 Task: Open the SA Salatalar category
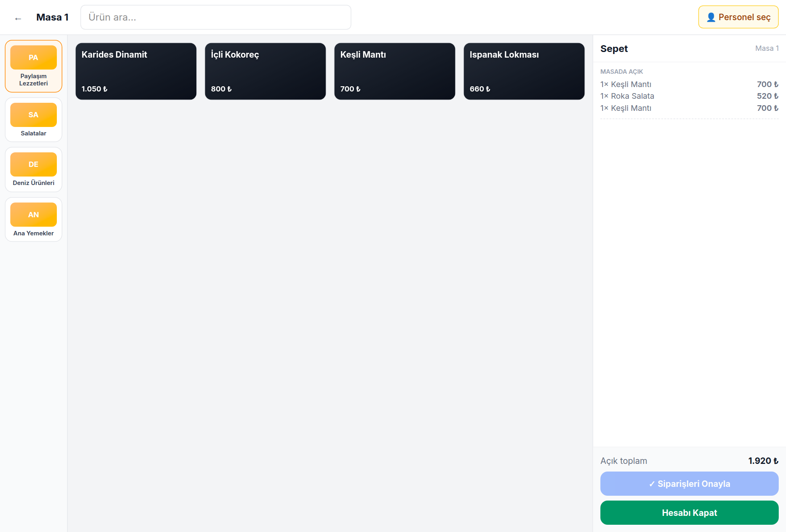click(x=33, y=120)
